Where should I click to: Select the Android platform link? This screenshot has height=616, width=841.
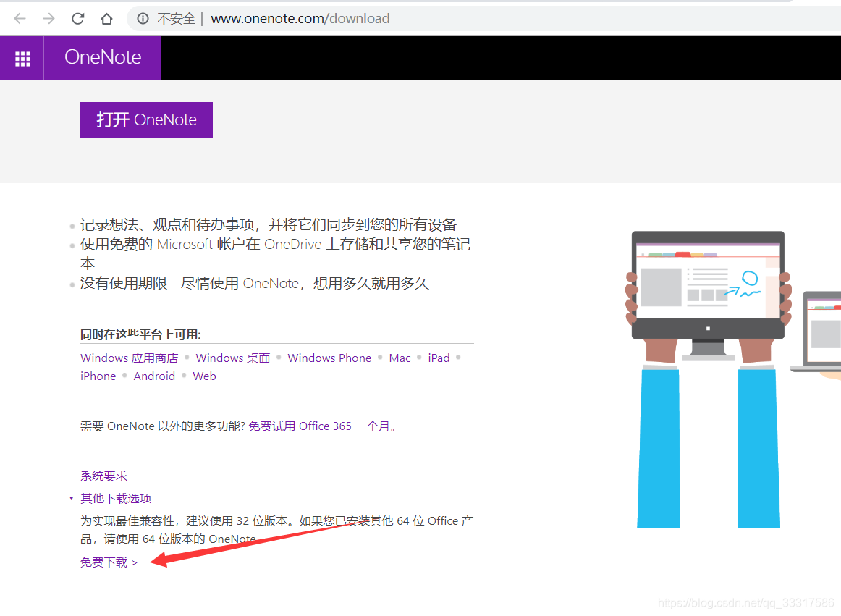[154, 376]
